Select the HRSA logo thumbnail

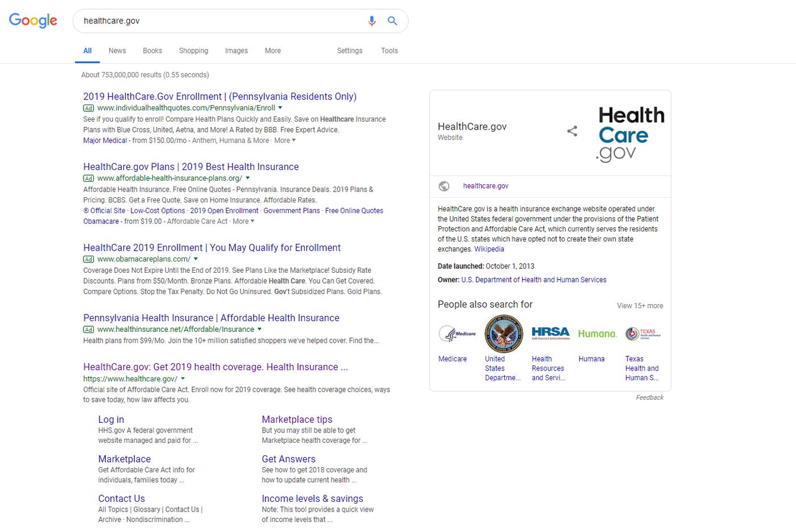tap(550, 334)
